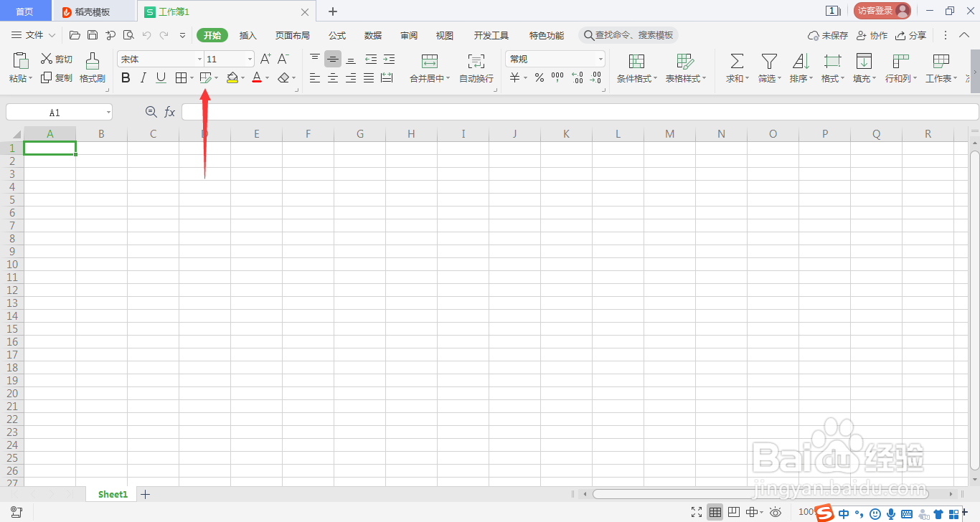Click the Sort icon

point(801,61)
